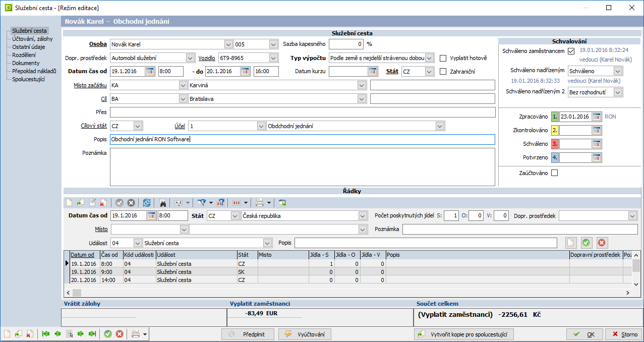Open Typ výpočtu dropdown
Image resolution: width=644 pixels, height=342 pixels.
point(430,58)
